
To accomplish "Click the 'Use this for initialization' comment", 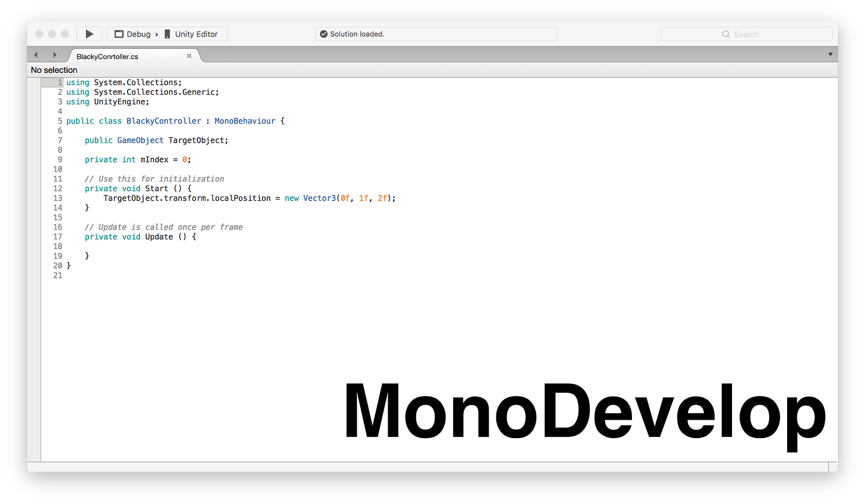I will (x=155, y=179).
